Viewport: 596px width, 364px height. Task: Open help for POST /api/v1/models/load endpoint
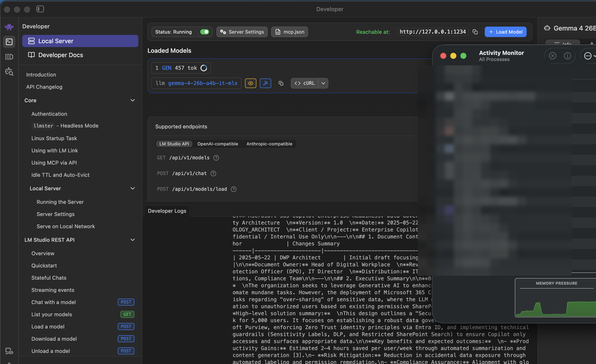[233, 189]
